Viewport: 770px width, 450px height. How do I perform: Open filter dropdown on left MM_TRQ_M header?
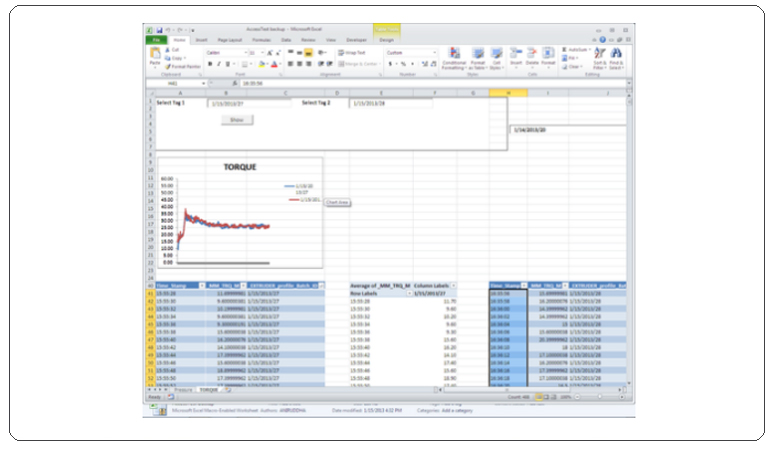[243, 285]
